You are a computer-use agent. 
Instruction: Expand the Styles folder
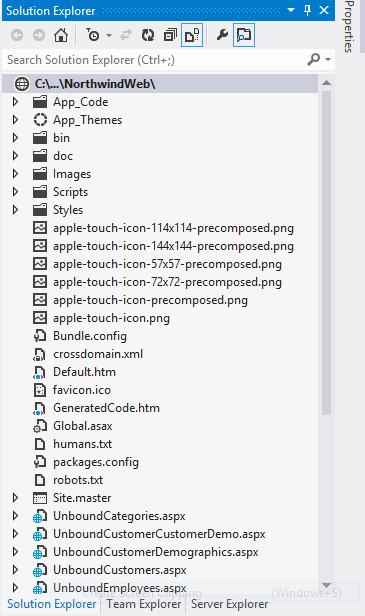[15, 210]
